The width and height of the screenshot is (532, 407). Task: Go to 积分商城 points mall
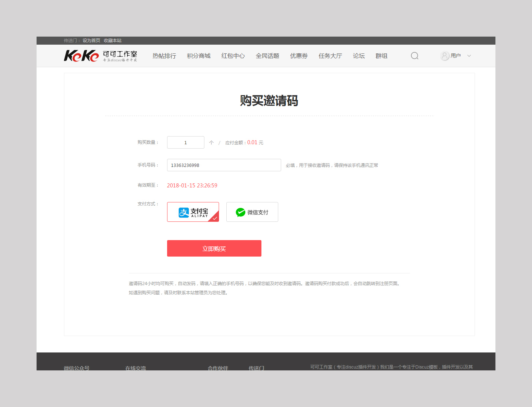click(x=199, y=56)
